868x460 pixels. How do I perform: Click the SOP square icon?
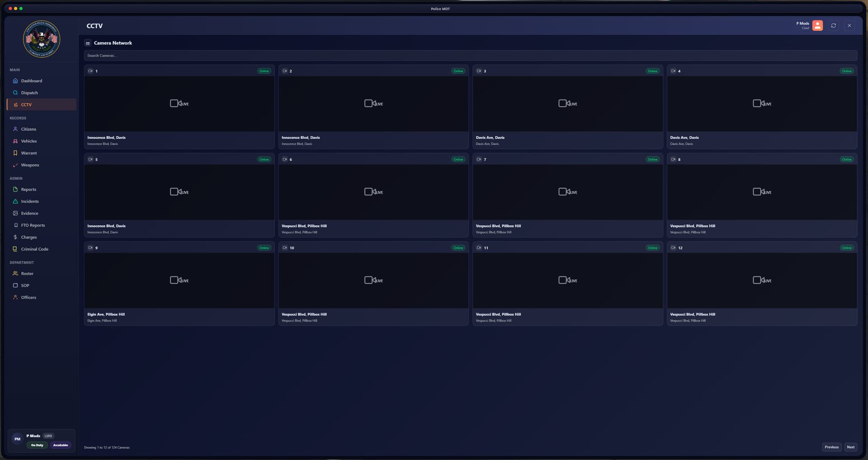15,285
